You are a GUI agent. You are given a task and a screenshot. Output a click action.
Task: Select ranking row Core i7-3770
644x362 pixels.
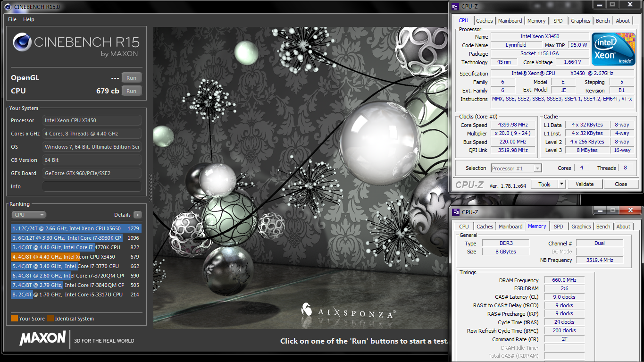coord(76,266)
